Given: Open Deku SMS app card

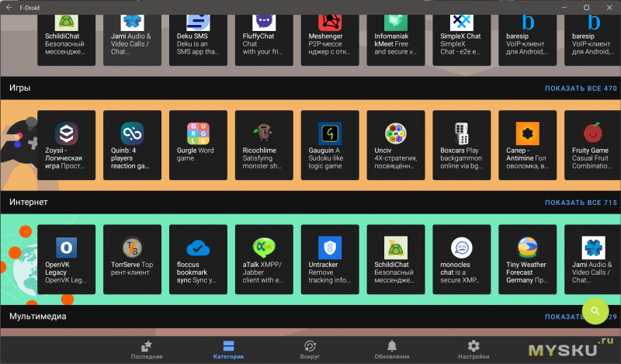Looking at the screenshot, I should point(198,40).
